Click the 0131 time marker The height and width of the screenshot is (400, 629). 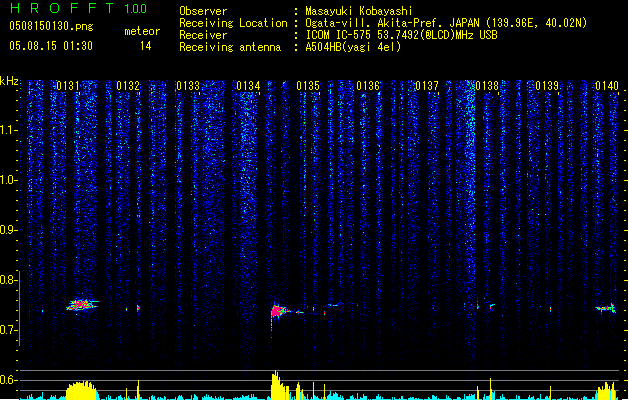(x=68, y=85)
